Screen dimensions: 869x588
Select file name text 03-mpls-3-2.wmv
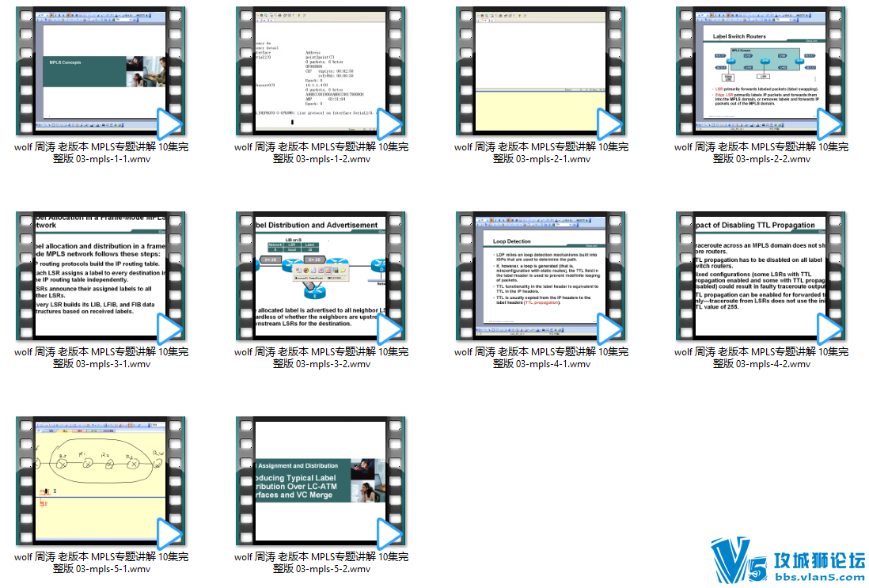(x=321, y=358)
